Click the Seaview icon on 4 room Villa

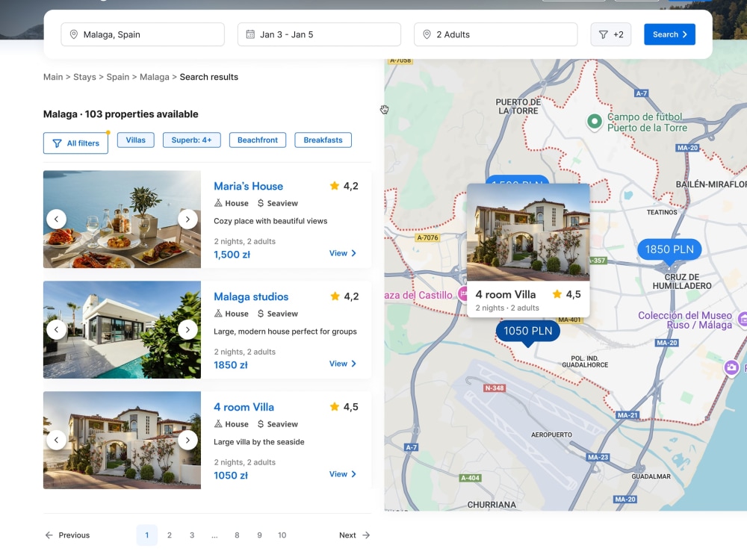261,424
